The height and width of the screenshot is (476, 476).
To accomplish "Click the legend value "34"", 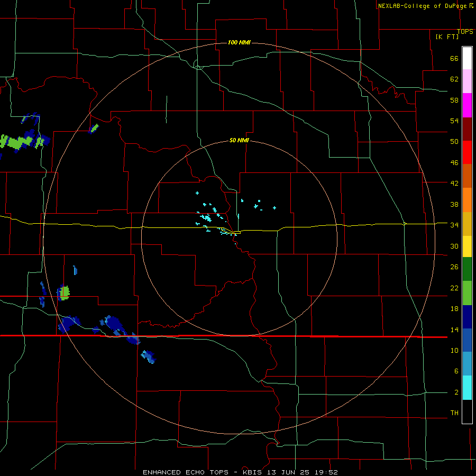I will click(454, 225).
